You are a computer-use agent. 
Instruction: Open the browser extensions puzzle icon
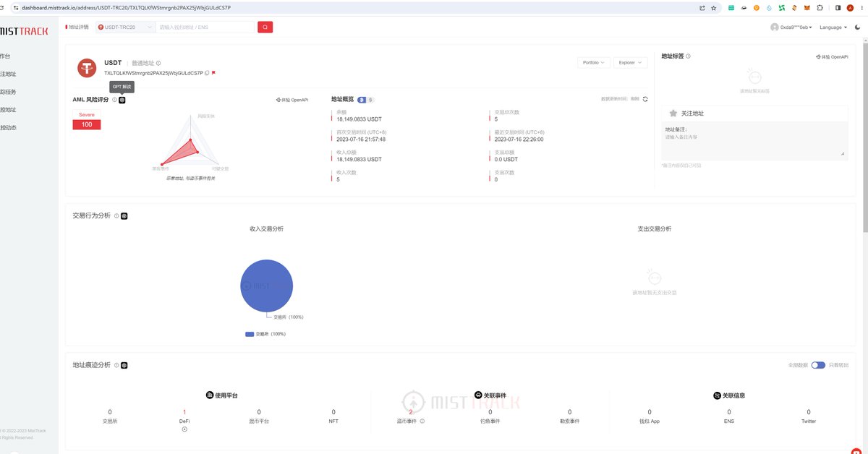819,7
